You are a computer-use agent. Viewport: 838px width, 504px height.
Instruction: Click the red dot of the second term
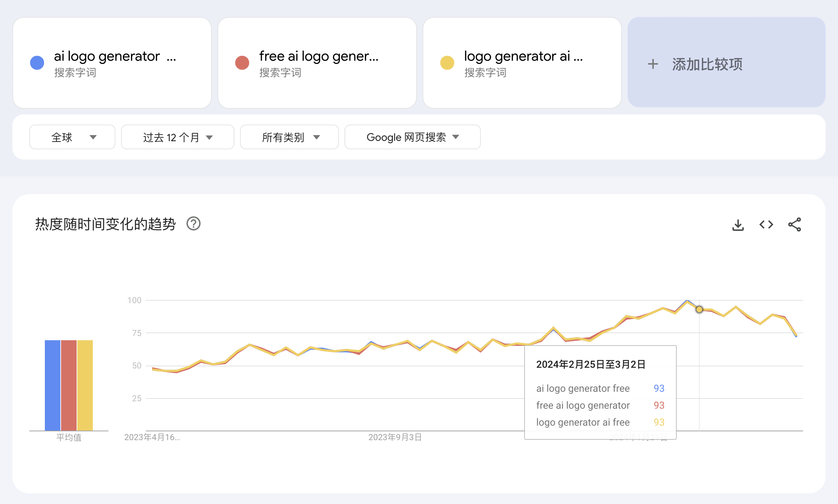coord(242,63)
